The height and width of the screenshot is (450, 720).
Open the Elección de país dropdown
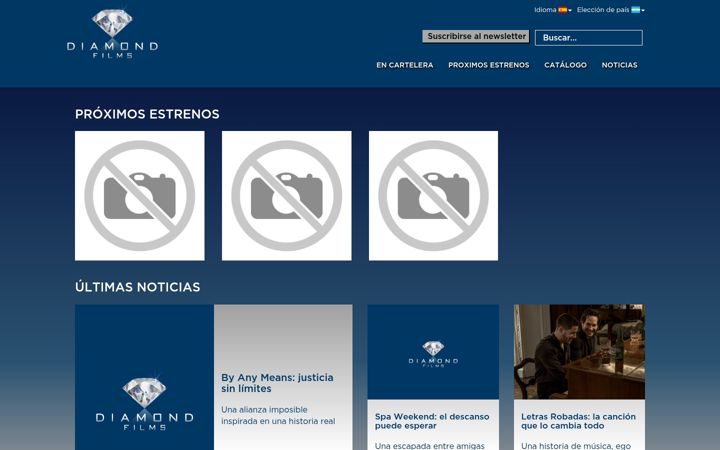[610, 10]
